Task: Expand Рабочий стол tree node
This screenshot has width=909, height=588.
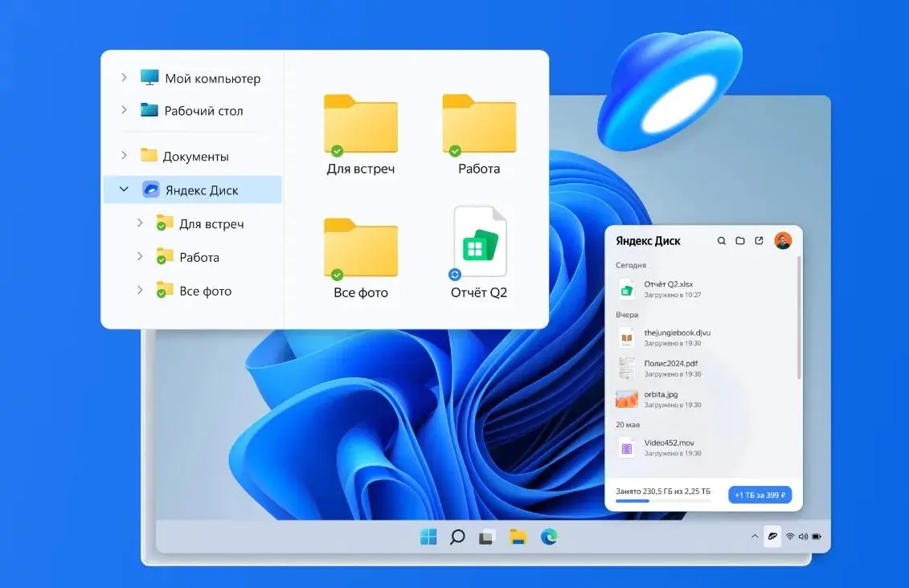Action: [124, 109]
